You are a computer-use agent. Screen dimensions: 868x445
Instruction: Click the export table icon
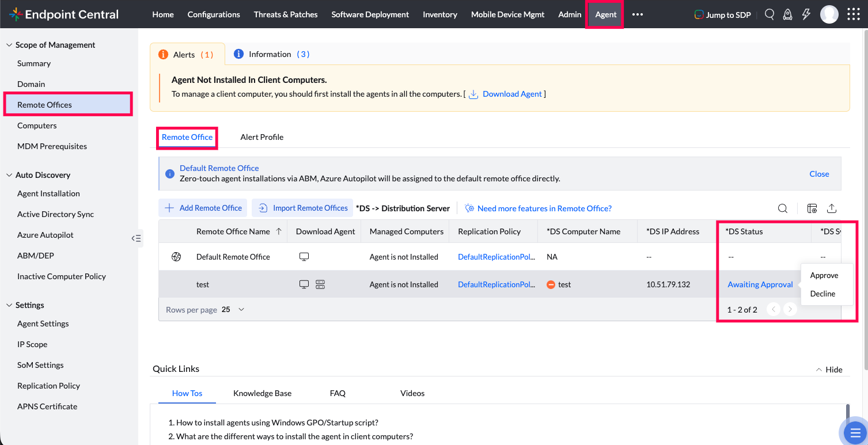(831, 208)
